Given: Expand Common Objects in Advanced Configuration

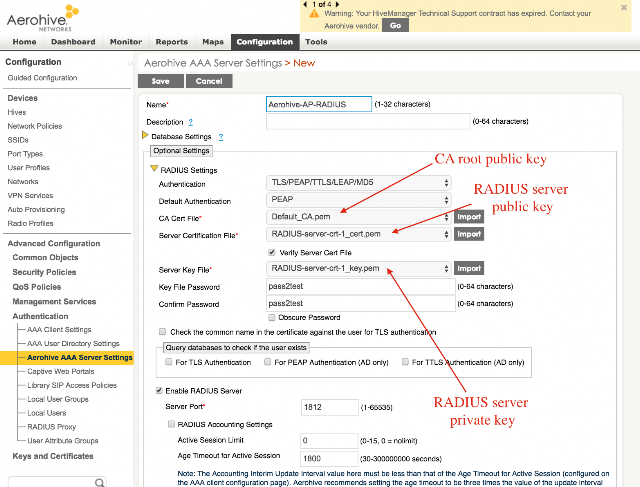Looking at the screenshot, I should coord(45,258).
